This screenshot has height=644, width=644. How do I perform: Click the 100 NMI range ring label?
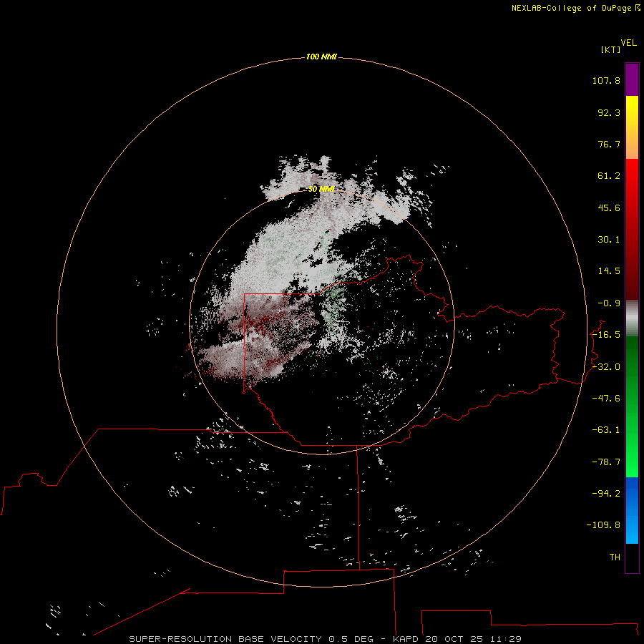321,57
